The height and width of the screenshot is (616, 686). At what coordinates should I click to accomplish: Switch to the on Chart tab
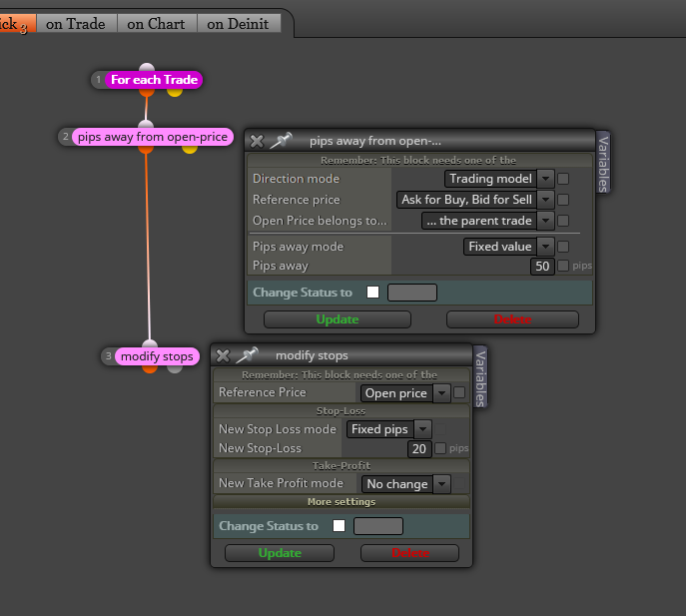coord(156,24)
